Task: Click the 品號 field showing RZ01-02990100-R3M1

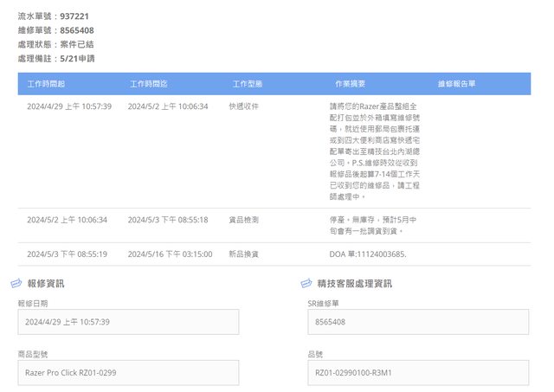Action: (417, 372)
